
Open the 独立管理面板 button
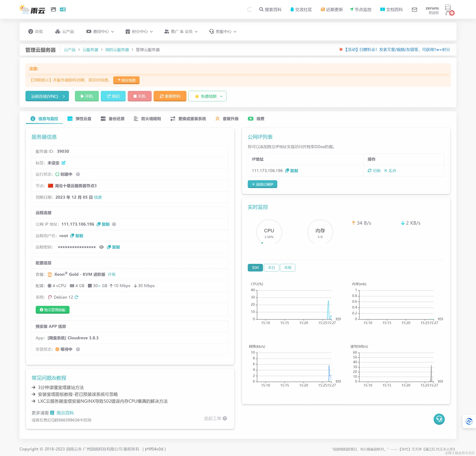[x=53, y=310]
